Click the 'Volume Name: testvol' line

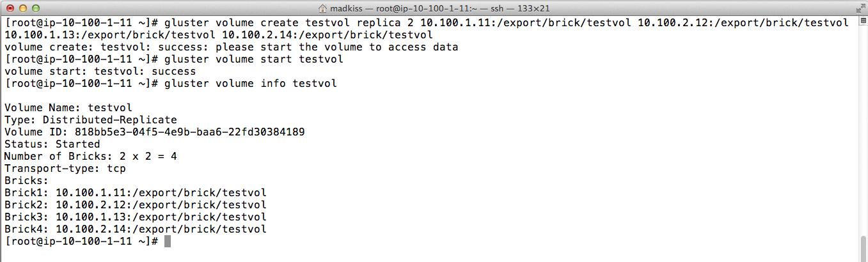tap(68, 108)
